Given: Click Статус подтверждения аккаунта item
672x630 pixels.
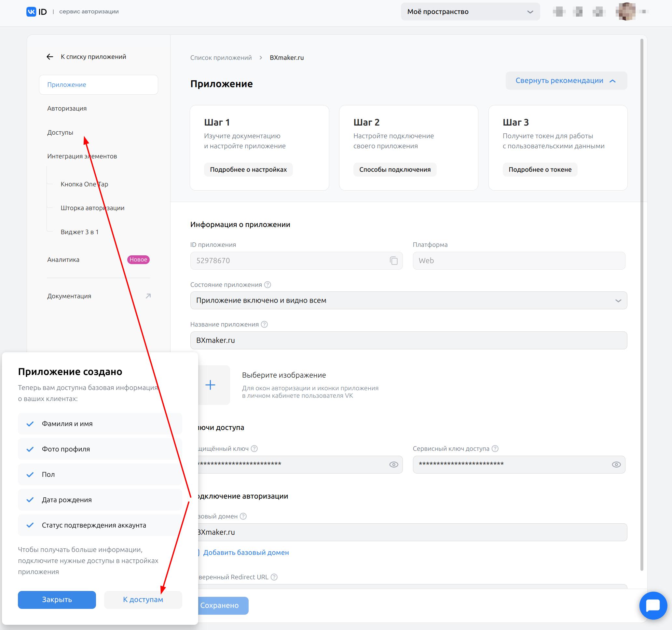Looking at the screenshot, I should [x=100, y=525].
